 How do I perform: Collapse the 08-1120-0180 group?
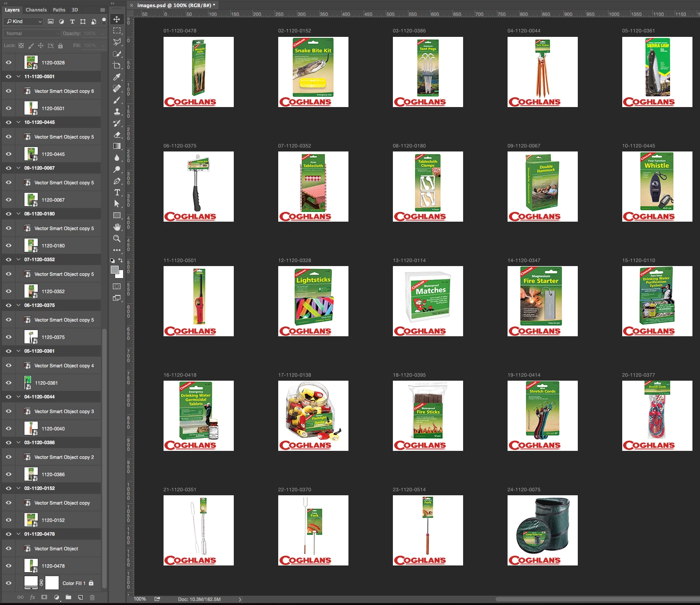click(18, 214)
